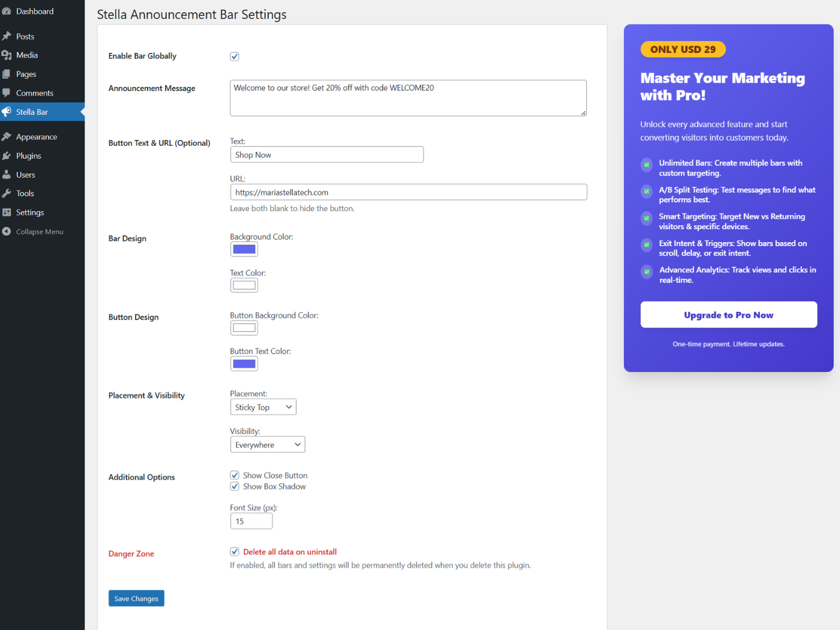Click Upgrade to Pro Now

pos(728,314)
